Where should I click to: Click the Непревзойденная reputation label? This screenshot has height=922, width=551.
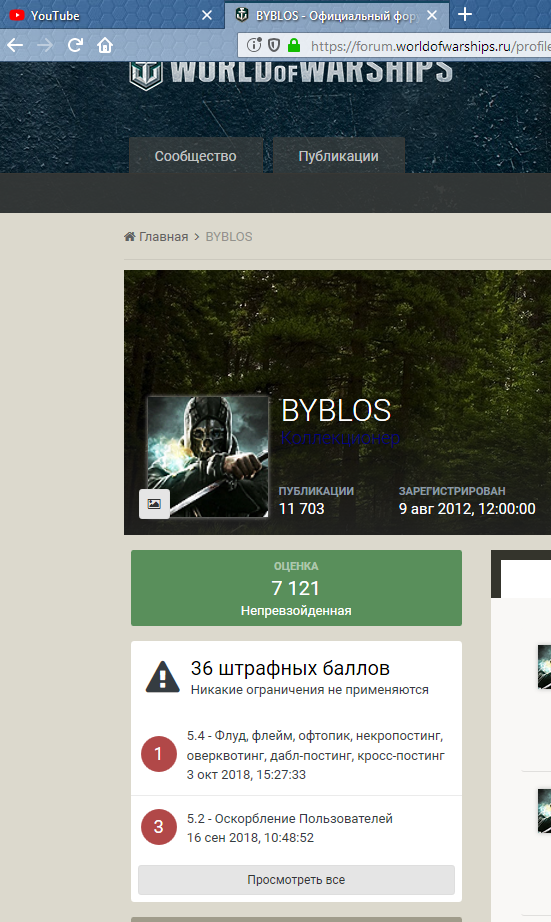296,611
